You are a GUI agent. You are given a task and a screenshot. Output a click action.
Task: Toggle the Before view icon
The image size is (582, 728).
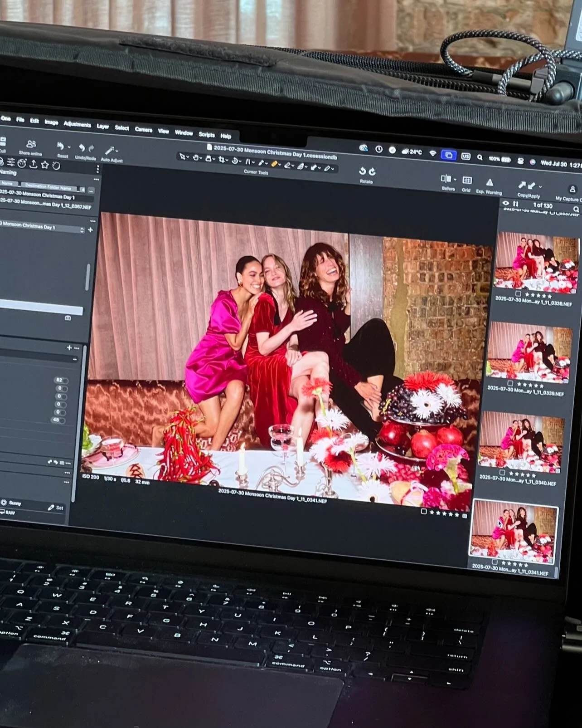[x=446, y=179]
